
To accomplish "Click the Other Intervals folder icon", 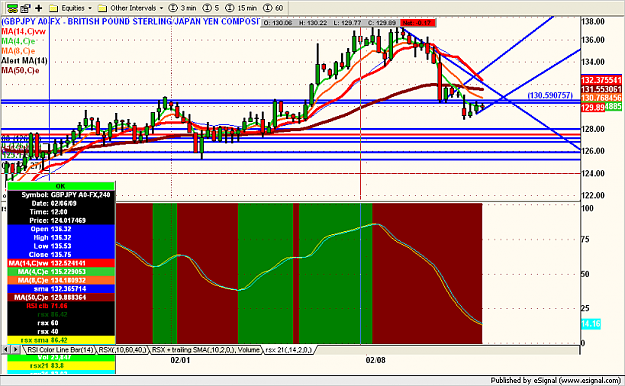I will tap(102, 8).
